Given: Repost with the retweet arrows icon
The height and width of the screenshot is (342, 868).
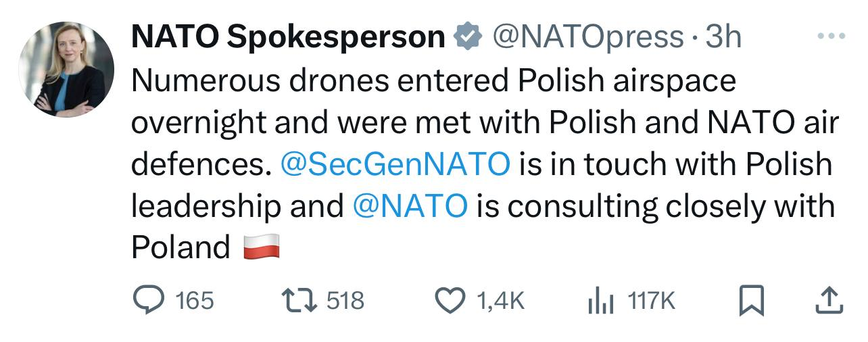Looking at the screenshot, I should pyautogui.click(x=298, y=301).
